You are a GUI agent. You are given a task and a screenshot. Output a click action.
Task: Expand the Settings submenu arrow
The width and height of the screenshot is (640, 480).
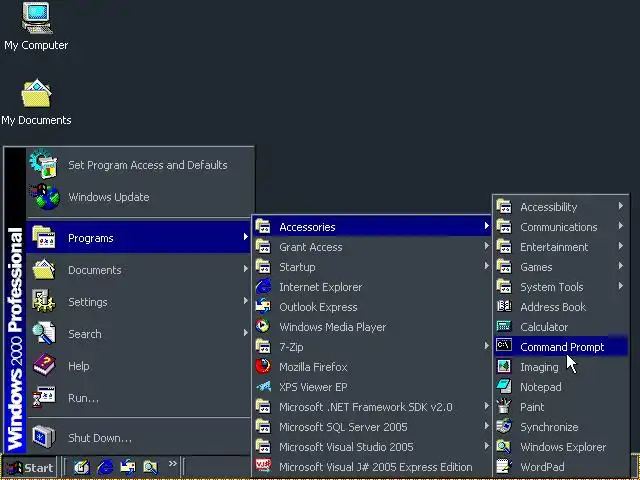point(245,301)
